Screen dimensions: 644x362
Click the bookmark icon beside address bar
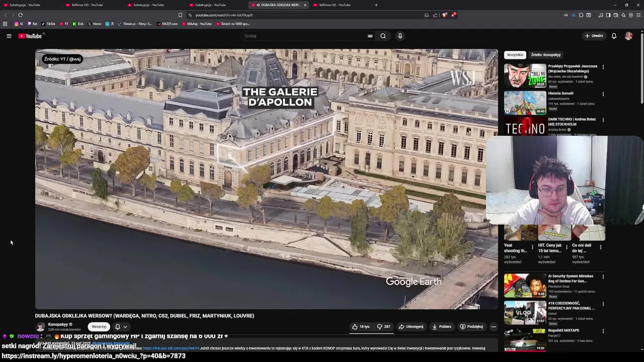pyautogui.click(x=180, y=15)
